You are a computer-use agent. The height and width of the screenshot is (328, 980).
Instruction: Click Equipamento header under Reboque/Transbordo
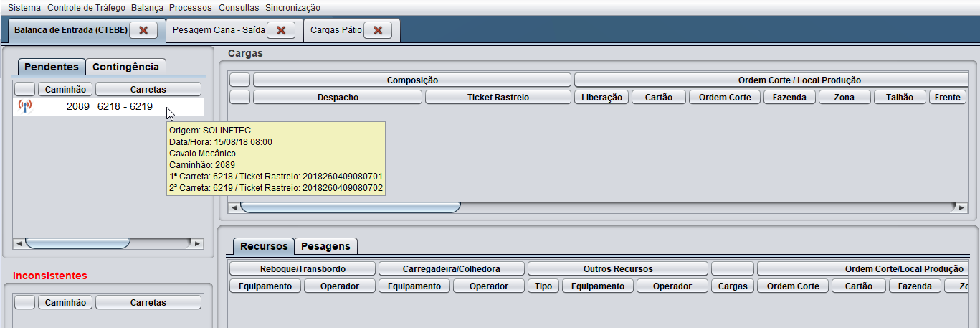265,286
